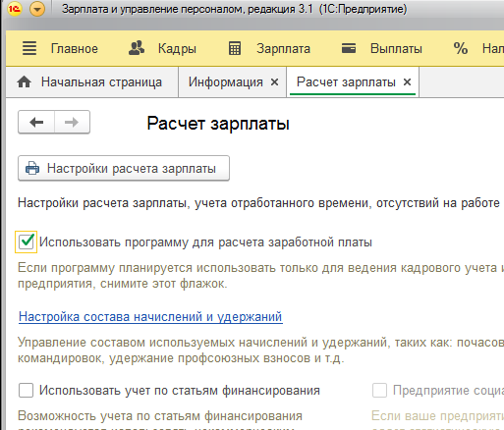
Task: Uncheck Использовать программу для расчета заработной платы
Action: 27,242
